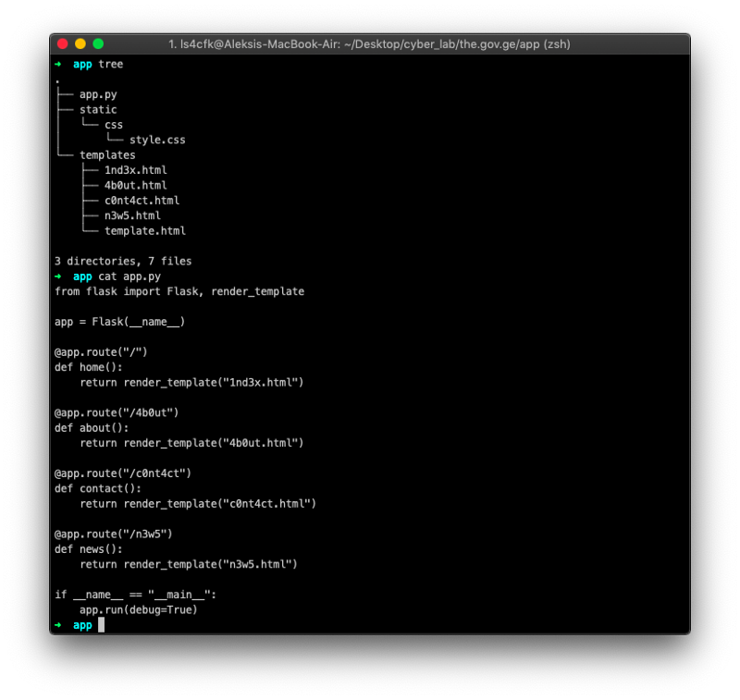Click the render_template("1nd3x.html") return line
740x700 pixels.
point(191,383)
